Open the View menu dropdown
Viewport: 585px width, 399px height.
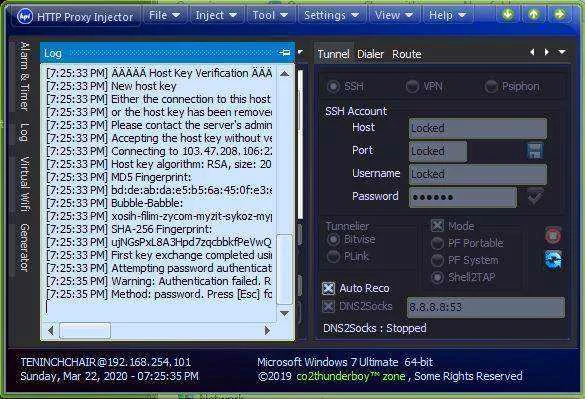(x=394, y=15)
